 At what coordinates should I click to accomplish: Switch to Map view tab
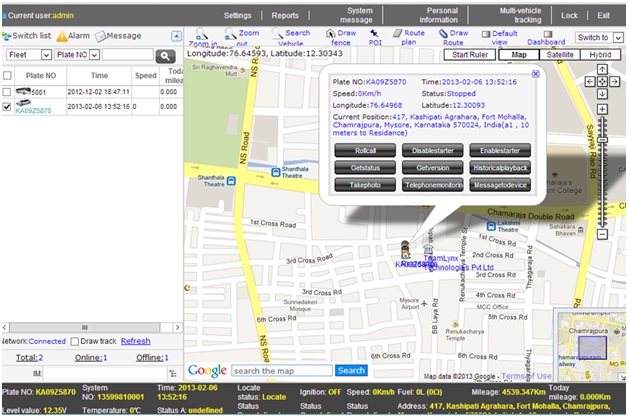(x=519, y=55)
